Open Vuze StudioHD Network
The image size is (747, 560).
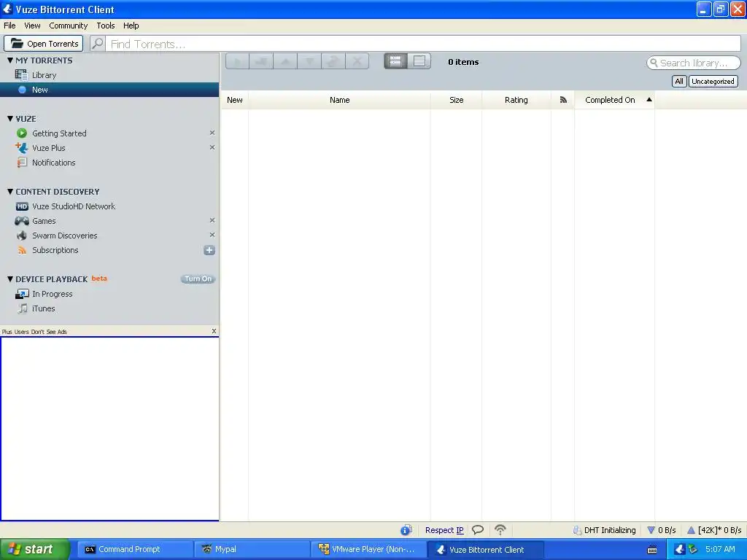click(x=74, y=206)
